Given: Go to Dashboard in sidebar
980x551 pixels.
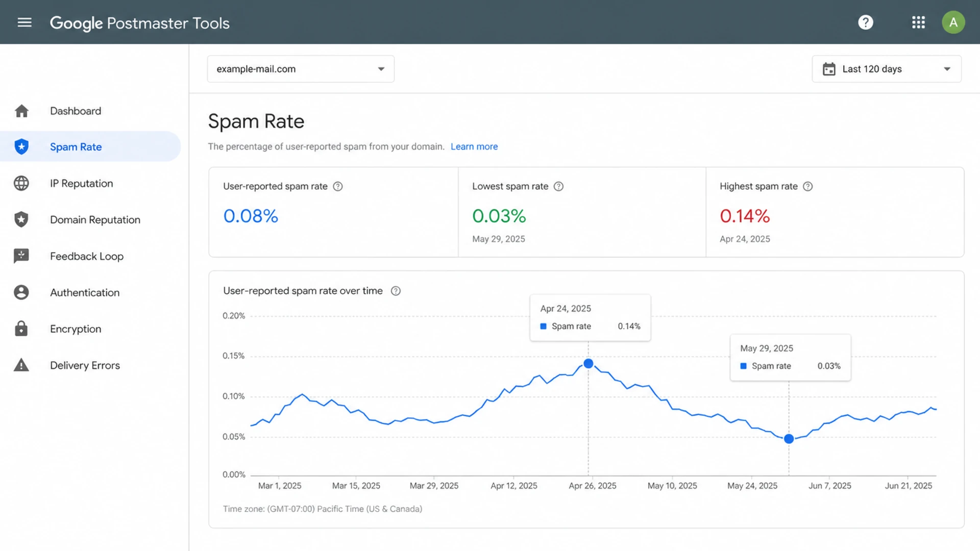Looking at the screenshot, I should 91,111.
